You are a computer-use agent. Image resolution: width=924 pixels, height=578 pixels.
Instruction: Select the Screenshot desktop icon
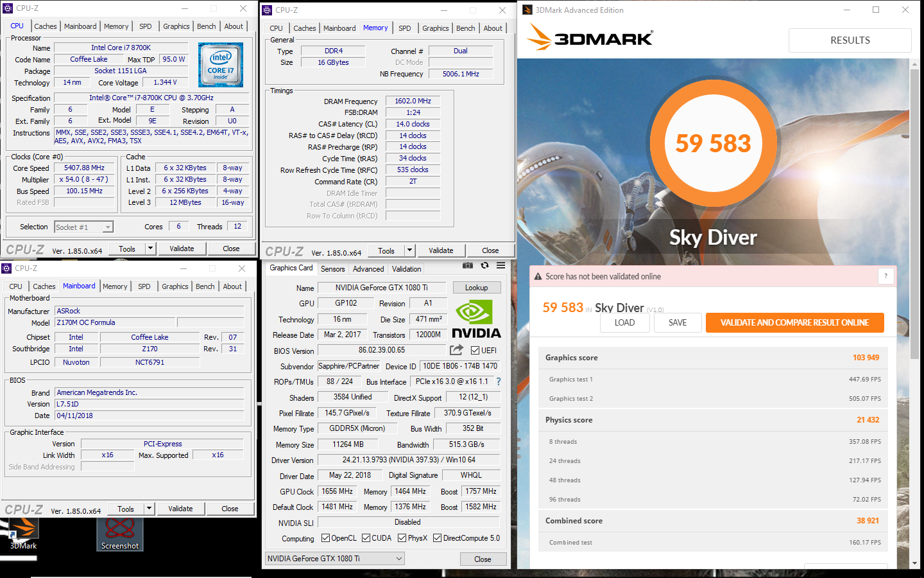pyautogui.click(x=120, y=533)
